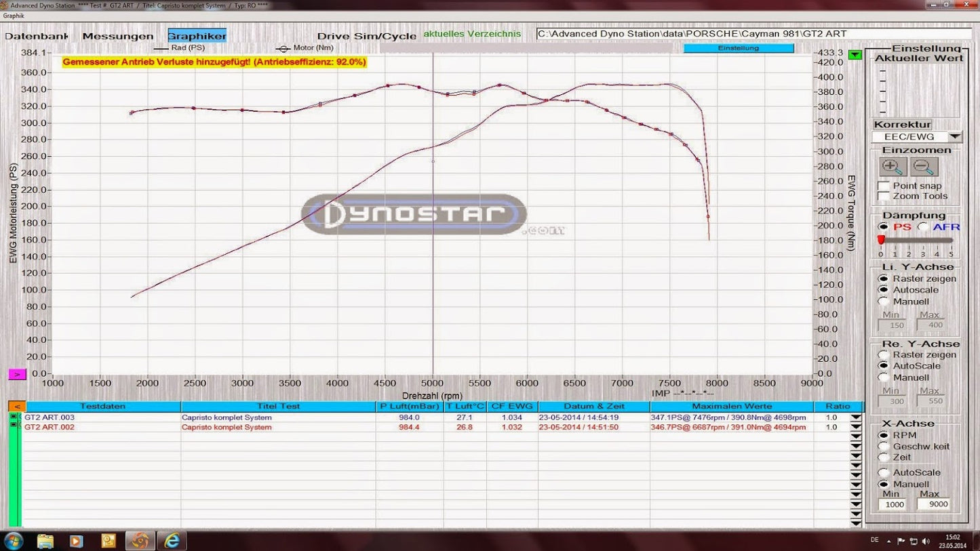Screen dimensions: 980x551
Task: Open the Ratio dropdown for GT2 ART.002
Action: (x=856, y=428)
